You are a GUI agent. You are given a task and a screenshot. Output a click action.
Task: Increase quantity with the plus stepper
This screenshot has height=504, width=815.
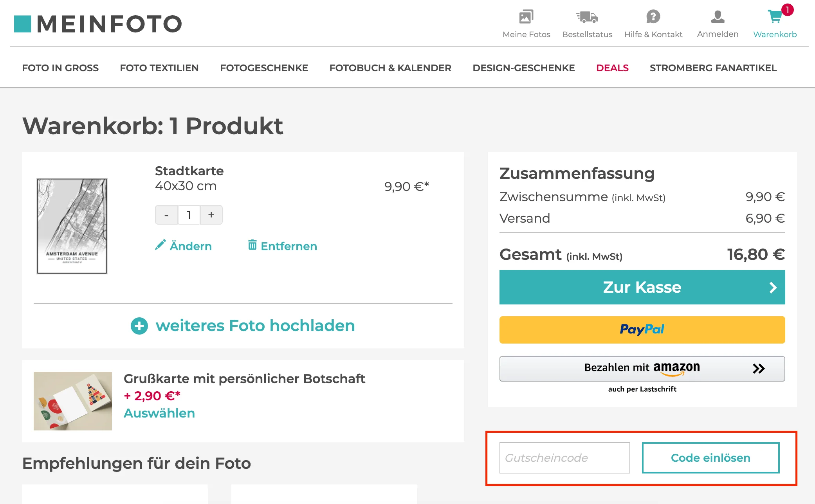click(x=211, y=214)
